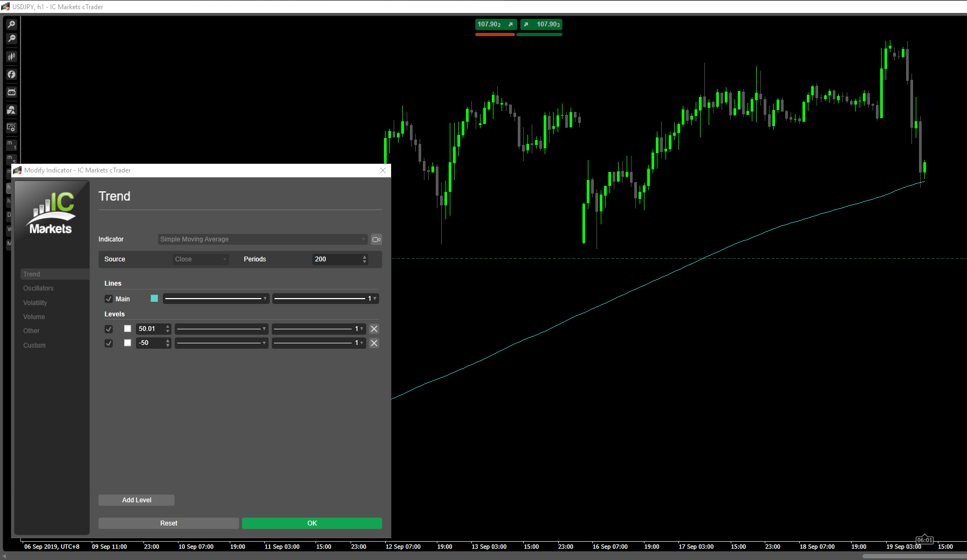Confirm indicator changes with OK
Screen dimensions: 967x560
tap(312, 523)
